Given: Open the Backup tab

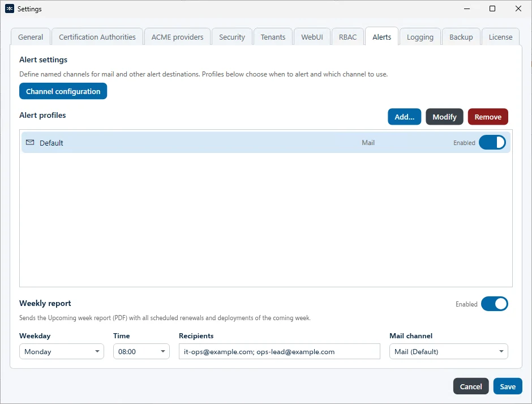Looking at the screenshot, I should pyautogui.click(x=461, y=37).
